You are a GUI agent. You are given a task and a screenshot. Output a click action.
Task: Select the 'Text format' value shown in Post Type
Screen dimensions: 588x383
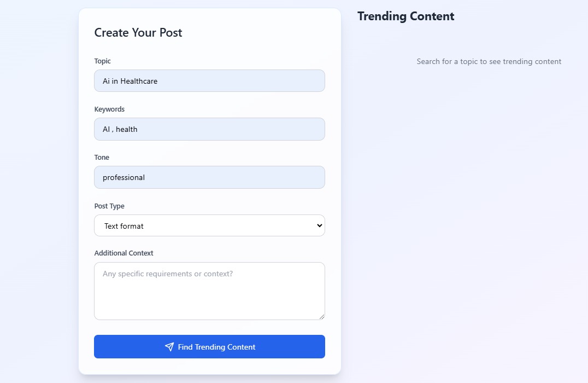[124, 226]
